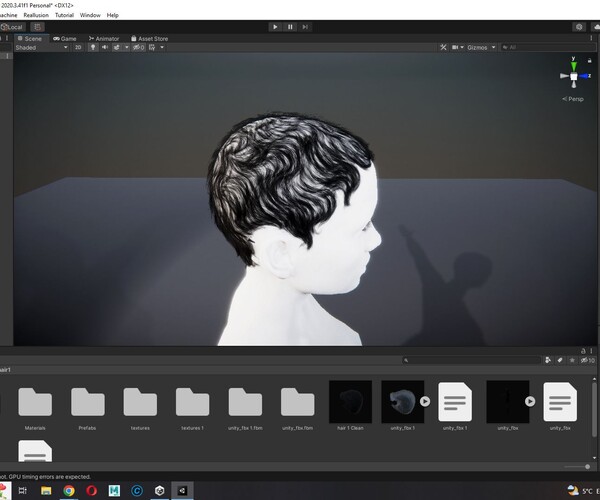Open Google Chrome from the taskbar
This screenshot has height=500, width=600.
[x=69, y=490]
